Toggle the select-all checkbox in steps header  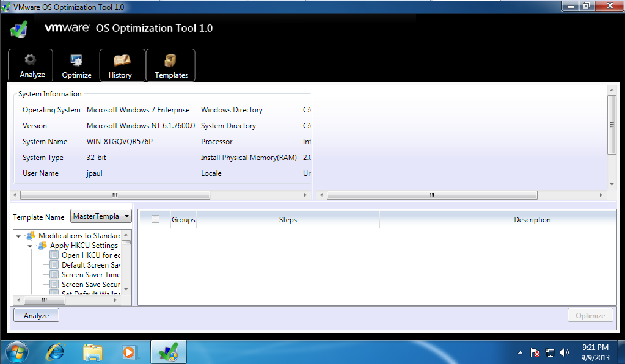tap(155, 219)
